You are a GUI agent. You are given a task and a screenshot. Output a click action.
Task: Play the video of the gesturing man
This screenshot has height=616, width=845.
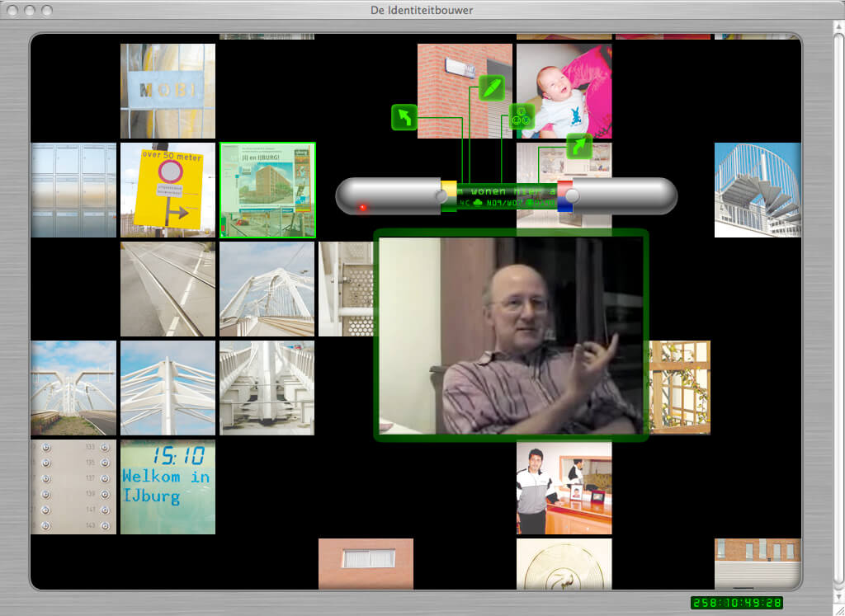pos(510,335)
